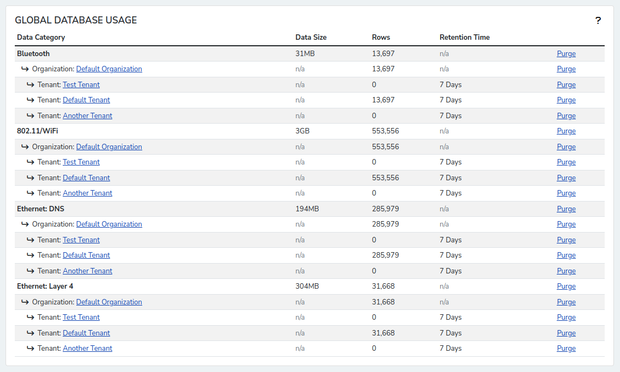The image size is (620, 372).
Task: Open Default Organization link under Bluetooth
Action: pos(109,69)
